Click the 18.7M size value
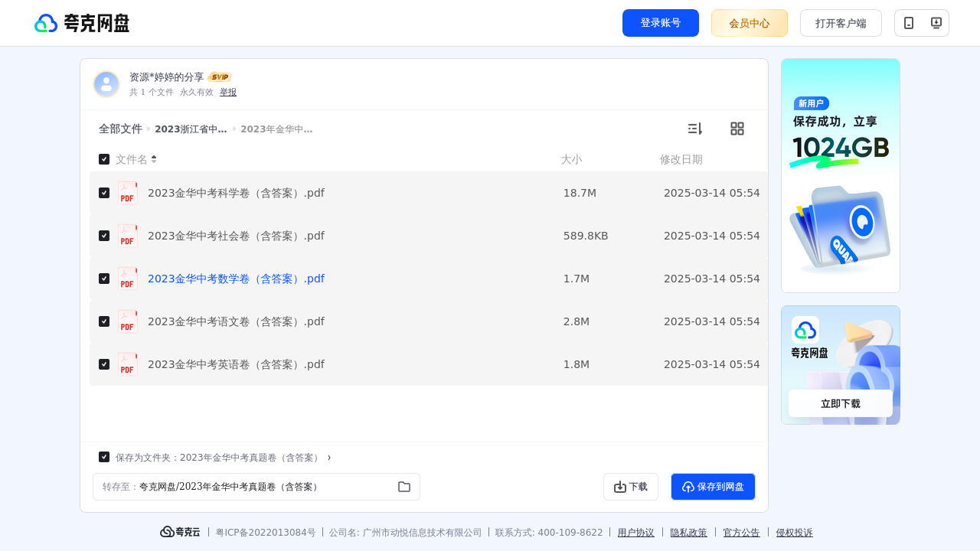 (x=580, y=193)
